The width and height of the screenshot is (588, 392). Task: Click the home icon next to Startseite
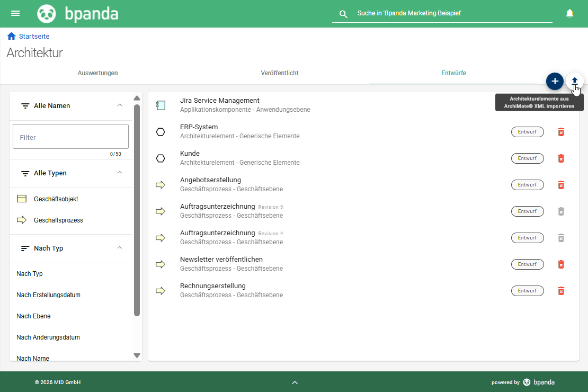tap(11, 36)
